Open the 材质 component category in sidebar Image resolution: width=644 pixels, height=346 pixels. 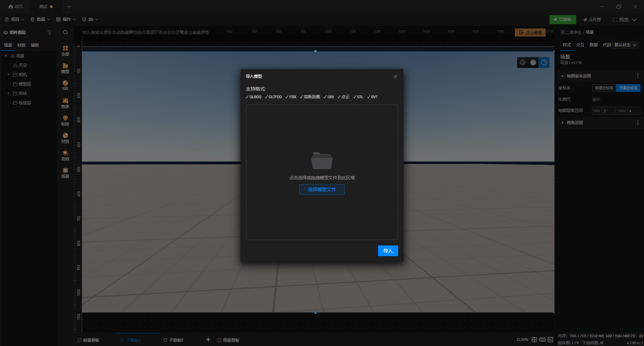pos(65,138)
